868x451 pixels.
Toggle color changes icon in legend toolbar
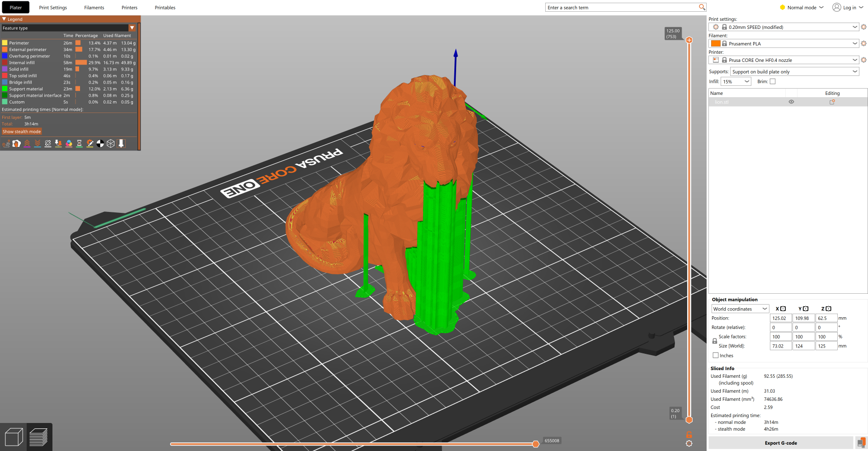[x=69, y=144]
